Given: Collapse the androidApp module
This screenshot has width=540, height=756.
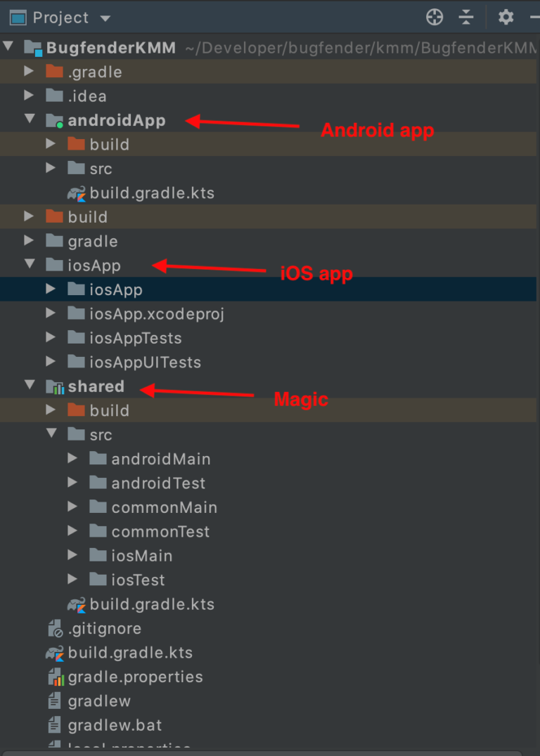Looking at the screenshot, I should tap(30, 120).
